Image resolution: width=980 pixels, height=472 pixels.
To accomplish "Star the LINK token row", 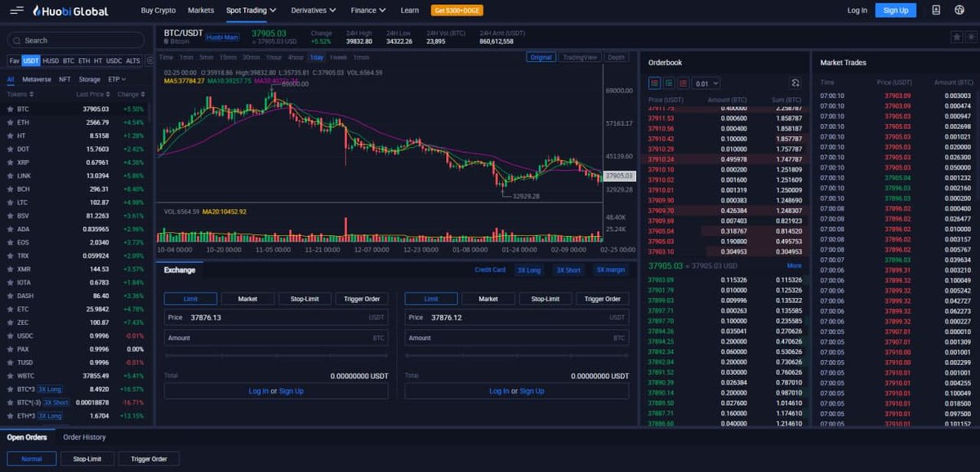I will (x=10, y=176).
